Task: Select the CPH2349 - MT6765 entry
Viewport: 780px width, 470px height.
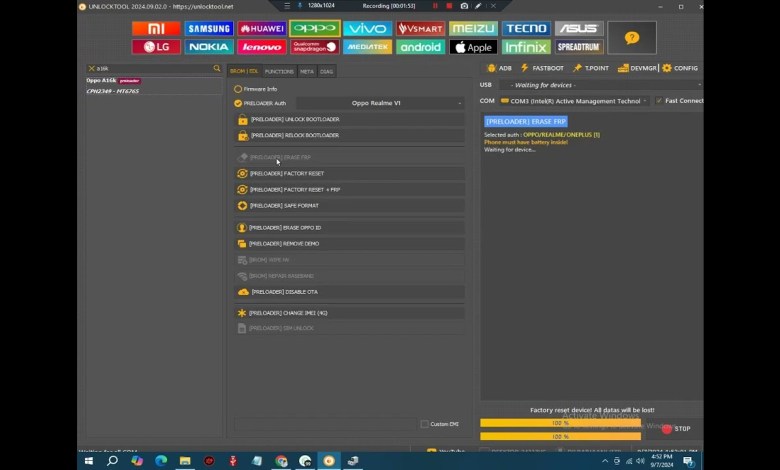Action: click(154, 91)
